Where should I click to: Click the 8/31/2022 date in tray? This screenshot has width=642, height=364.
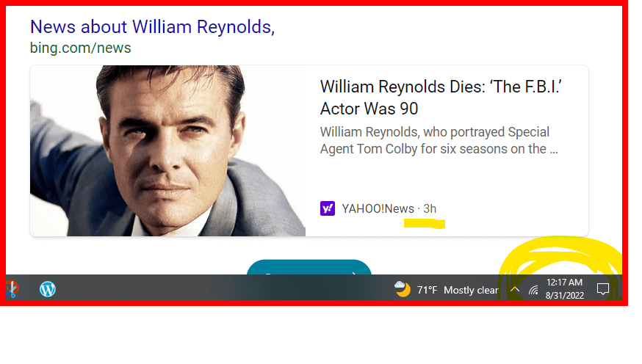point(565,295)
